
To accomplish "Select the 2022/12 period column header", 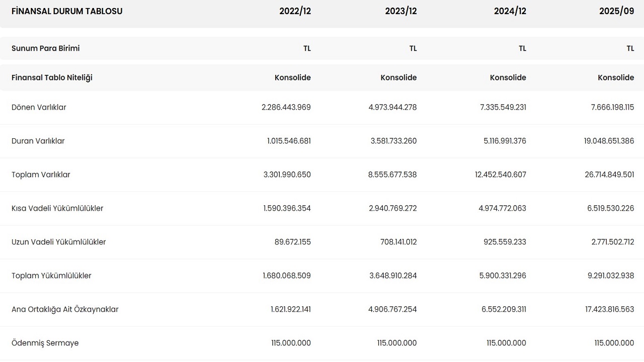I will coord(295,11).
